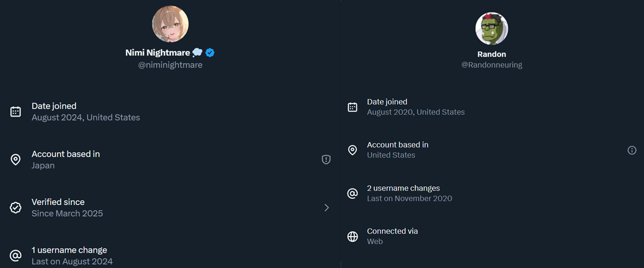
Task: Click the @niminightmare handle
Action: point(170,65)
